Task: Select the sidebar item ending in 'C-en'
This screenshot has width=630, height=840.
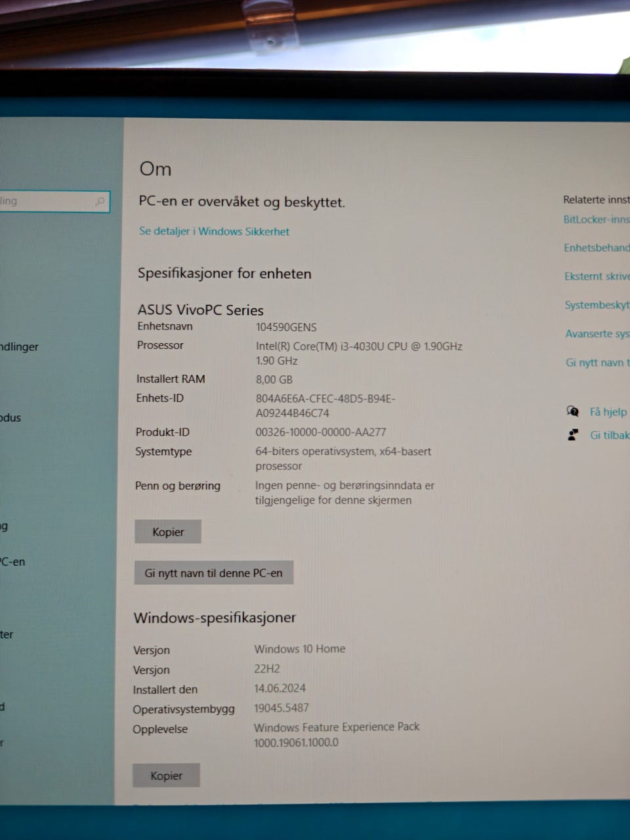Action: [12, 562]
